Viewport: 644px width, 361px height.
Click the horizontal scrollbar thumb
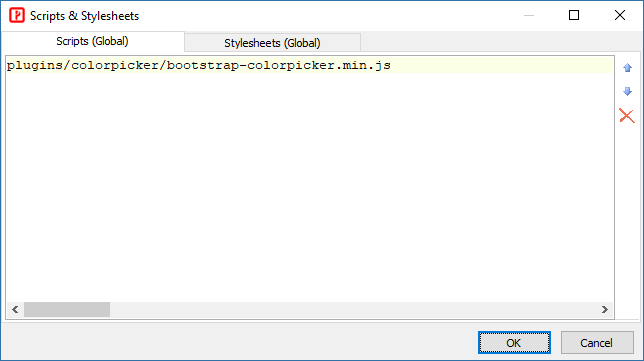click(x=67, y=309)
